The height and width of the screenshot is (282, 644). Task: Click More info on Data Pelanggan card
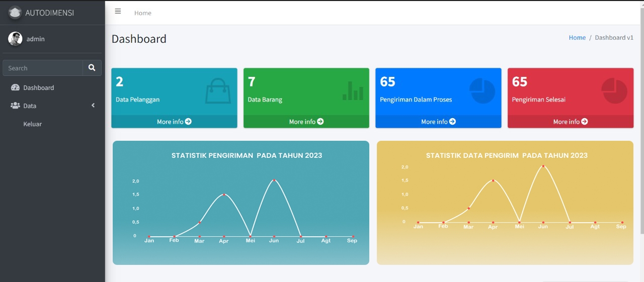click(174, 122)
